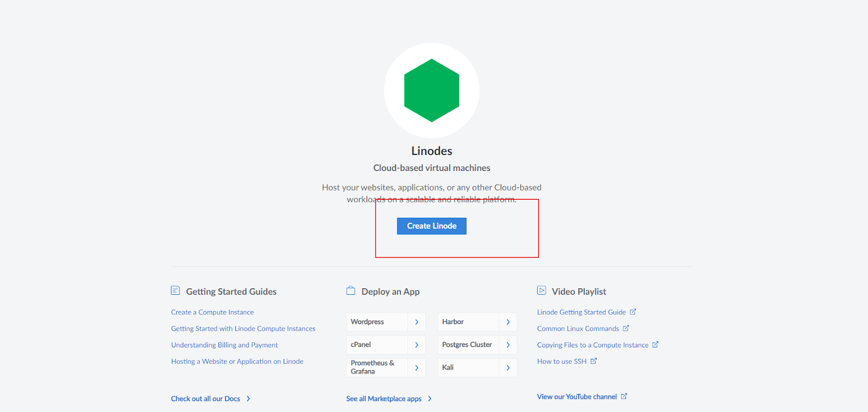Open the Create a Compute Instance guide
The height and width of the screenshot is (412, 868).
[212, 312]
